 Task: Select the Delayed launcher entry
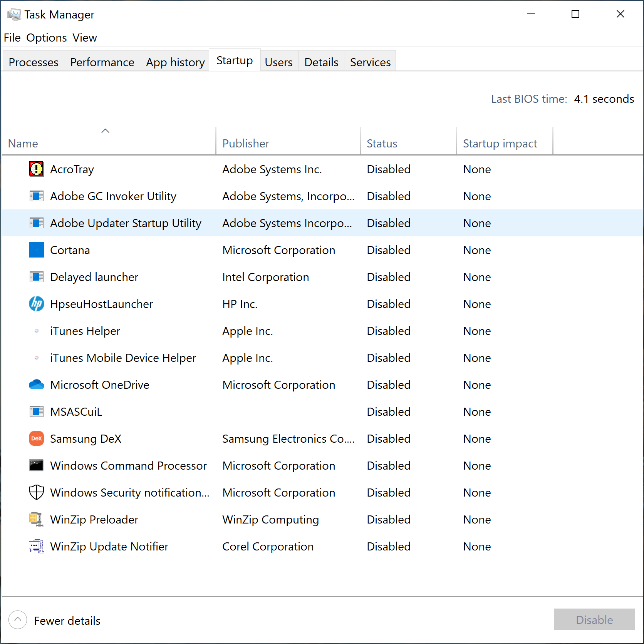click(94, 277)
